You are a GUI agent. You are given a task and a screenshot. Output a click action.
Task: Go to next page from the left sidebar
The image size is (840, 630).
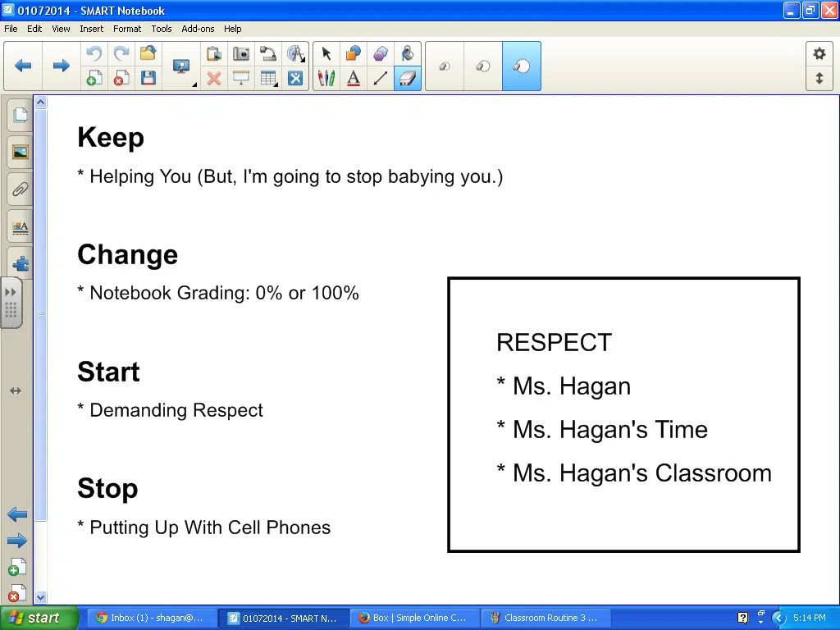[x=17, y=541]
